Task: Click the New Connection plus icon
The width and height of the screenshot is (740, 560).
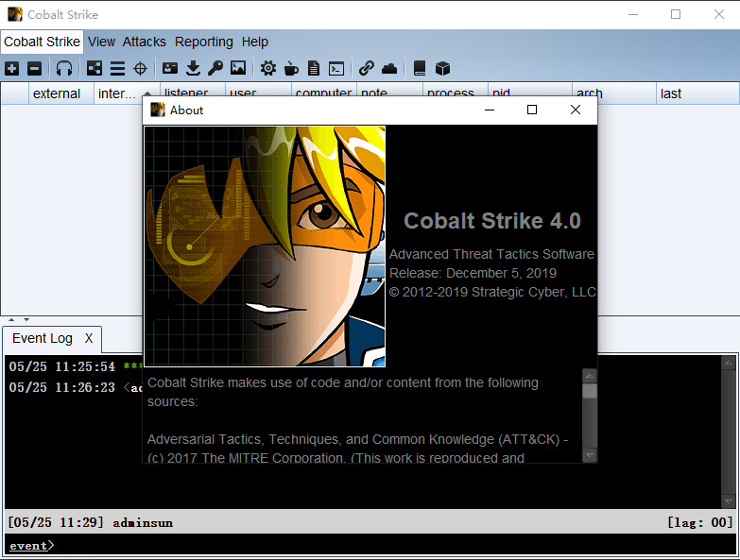Action: [11, 69]
